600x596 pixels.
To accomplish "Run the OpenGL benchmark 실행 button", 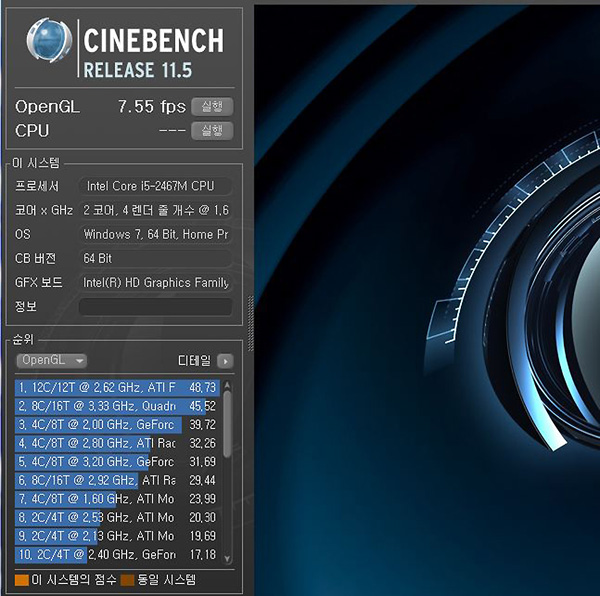I will [212, 106].
